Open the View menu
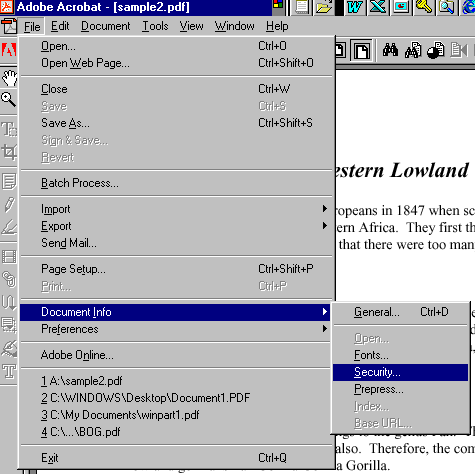This screenshot has height=474, width=475. point(191,26)
